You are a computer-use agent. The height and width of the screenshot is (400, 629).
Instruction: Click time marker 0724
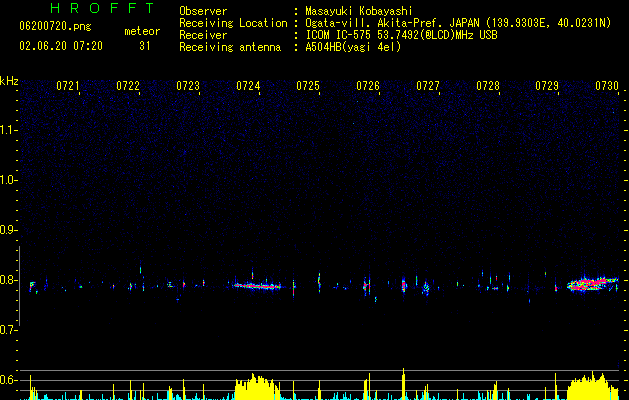coord(248,86)
